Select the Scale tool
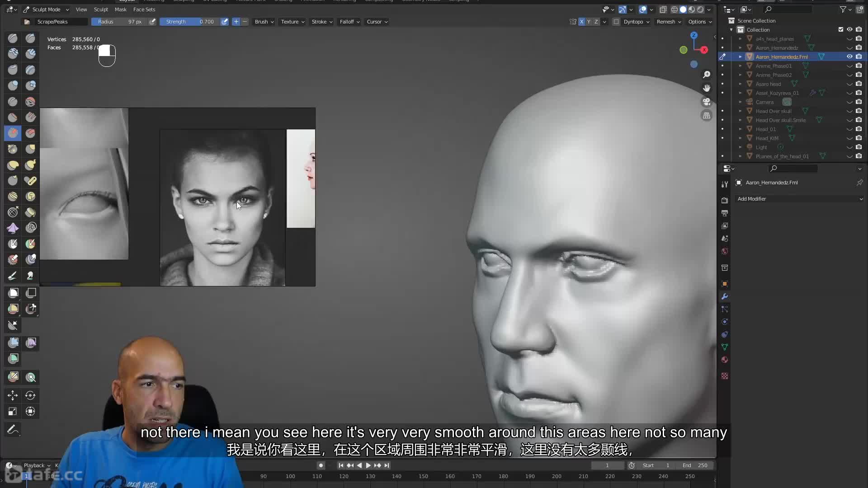The image size is (868, 488). tap(13, 411)
